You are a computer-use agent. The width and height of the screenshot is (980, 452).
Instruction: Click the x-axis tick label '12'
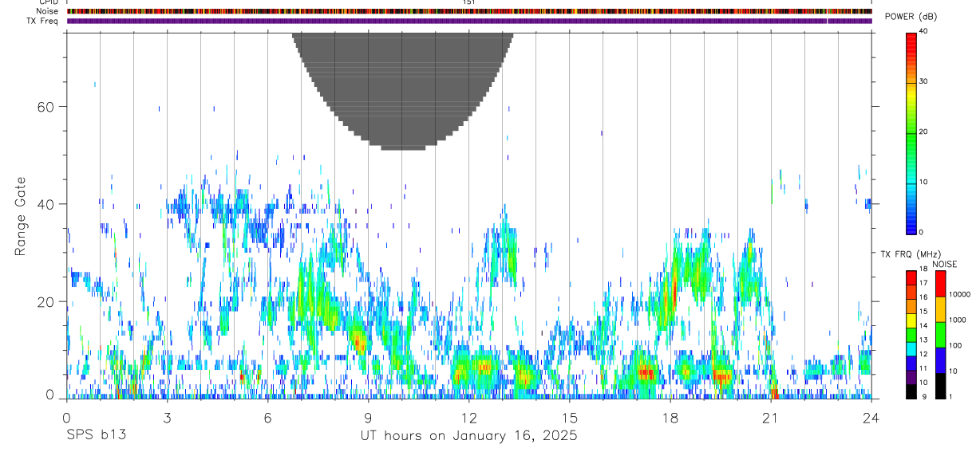pos(468,418)
